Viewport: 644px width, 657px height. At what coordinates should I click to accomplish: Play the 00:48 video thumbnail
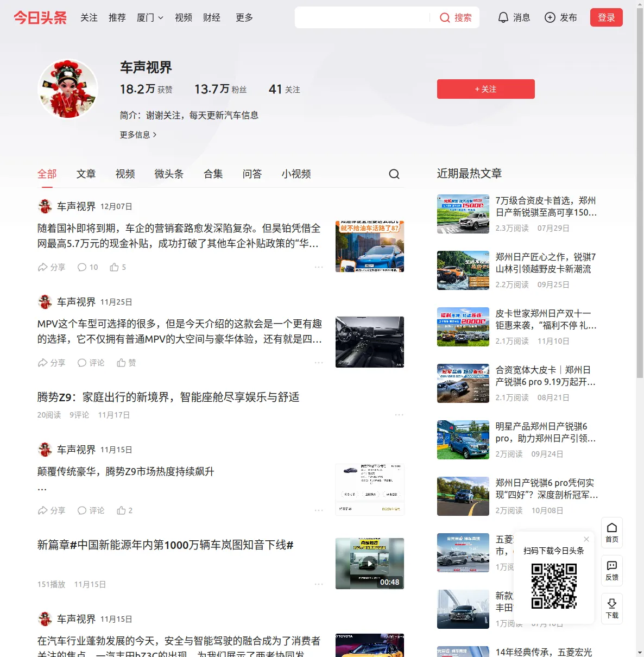click(370, 564)
